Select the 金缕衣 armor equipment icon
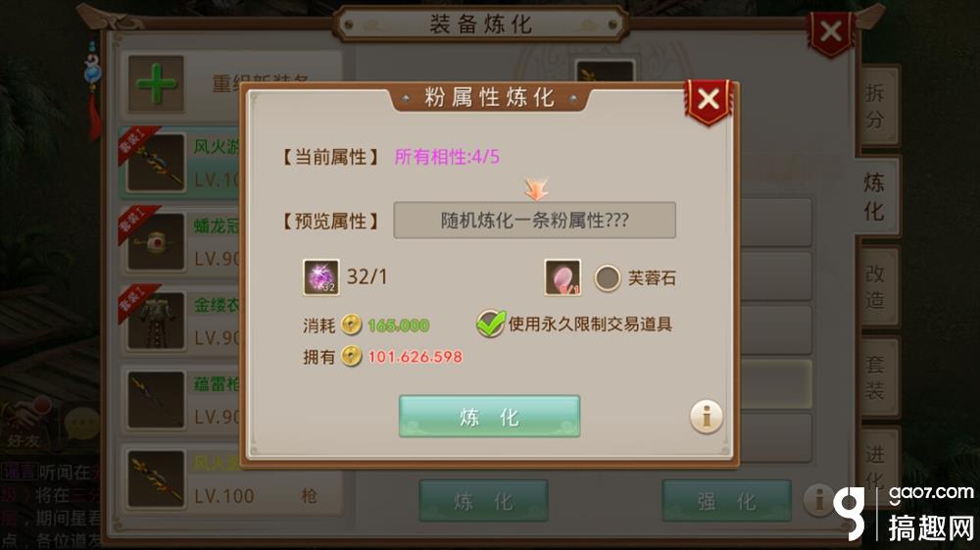 click(x=156, y=322)
